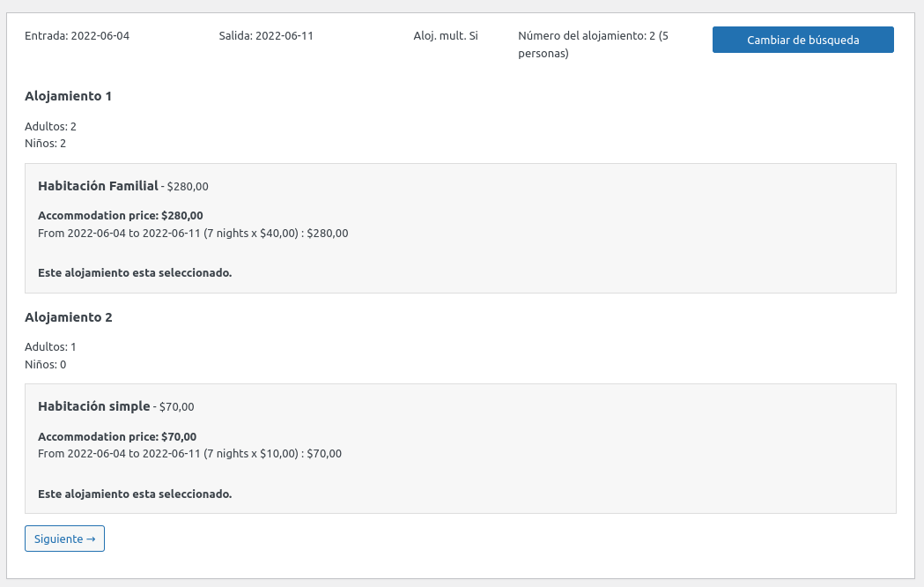Select the Habitación simple room card
Screen dimensions: 924x587
462,448
